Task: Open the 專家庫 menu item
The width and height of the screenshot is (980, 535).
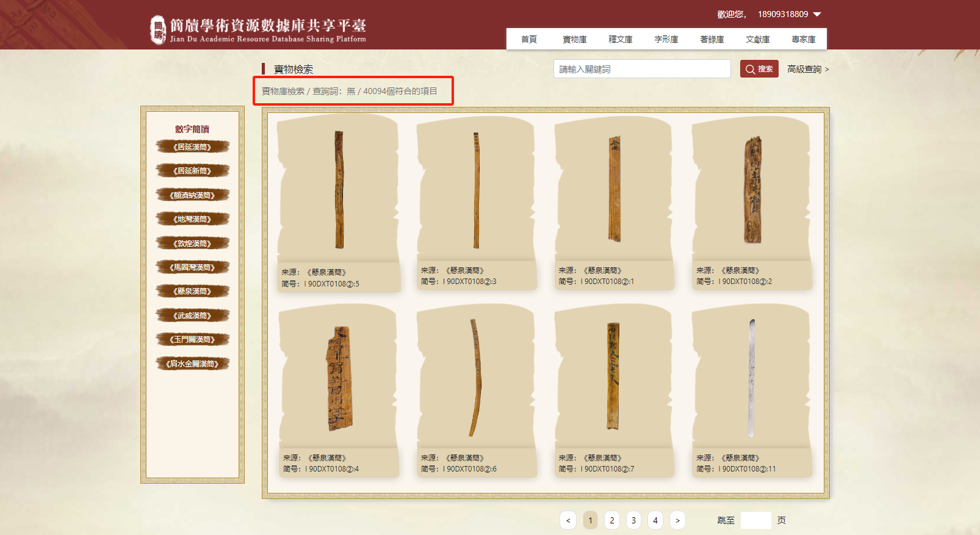Action: pyautogui.click(x=803, y=39)
